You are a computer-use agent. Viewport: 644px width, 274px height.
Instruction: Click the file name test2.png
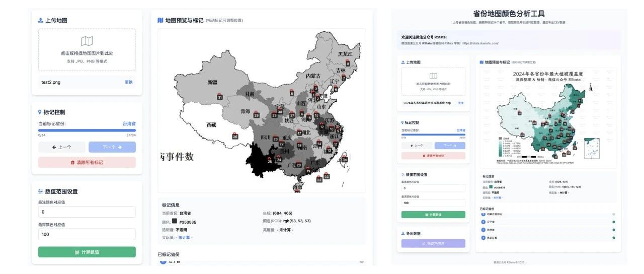(x=51, y=82)
